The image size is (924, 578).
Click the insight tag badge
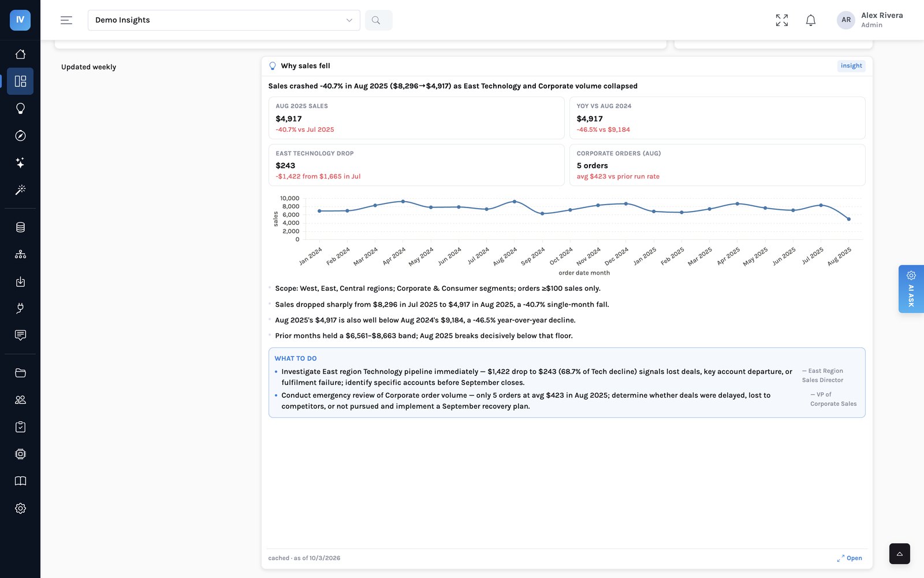point(851,66)
